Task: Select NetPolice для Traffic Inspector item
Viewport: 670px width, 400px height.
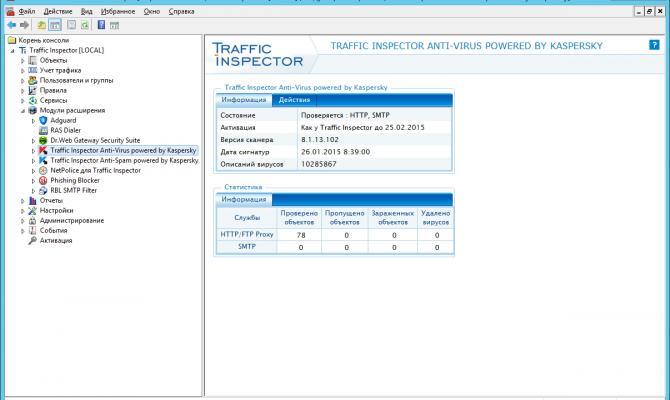Action: (x=96, y=171)
